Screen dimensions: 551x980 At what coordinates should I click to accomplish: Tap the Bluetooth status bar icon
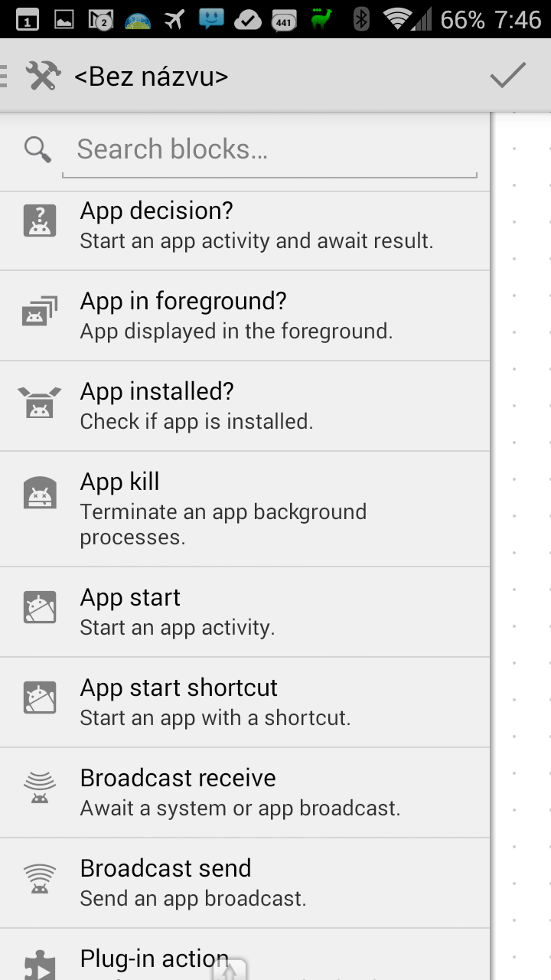pyautogui.click(x=361, y=19)
